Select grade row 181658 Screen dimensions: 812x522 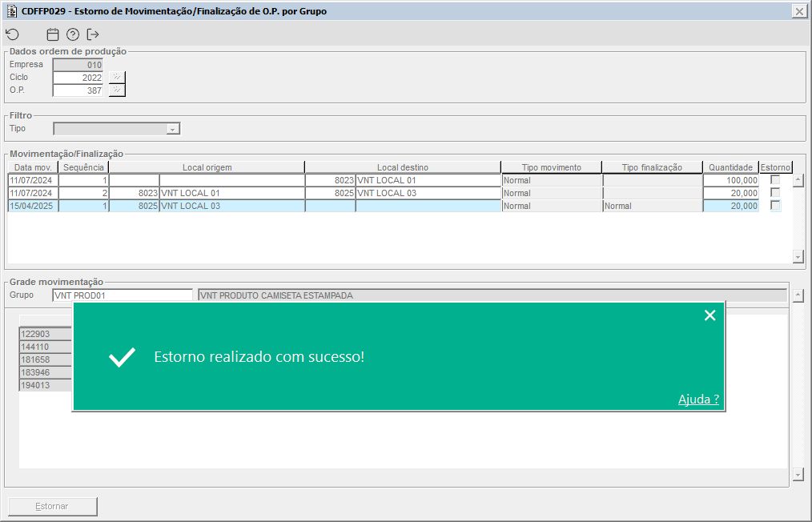pos(46,359)
